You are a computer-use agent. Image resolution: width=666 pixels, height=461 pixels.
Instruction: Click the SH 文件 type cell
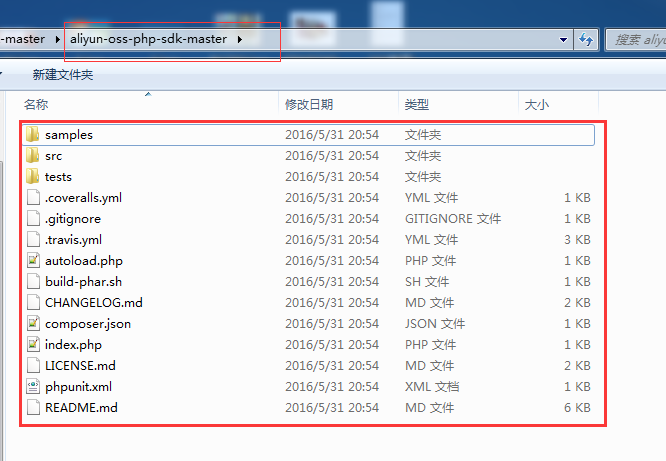click(x=427, y=282)
